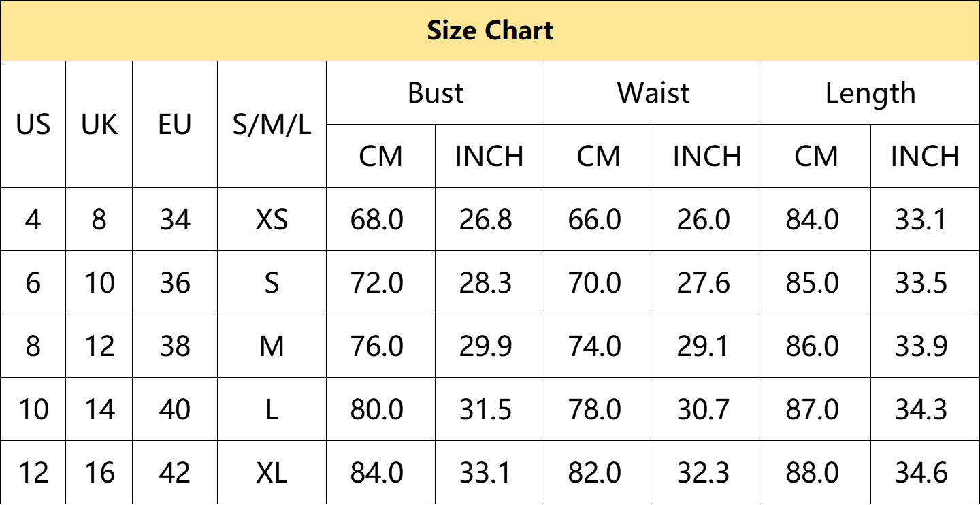Screen dimensions: 980x505
Task: Click the Waist group header
Action: (653, 93)
